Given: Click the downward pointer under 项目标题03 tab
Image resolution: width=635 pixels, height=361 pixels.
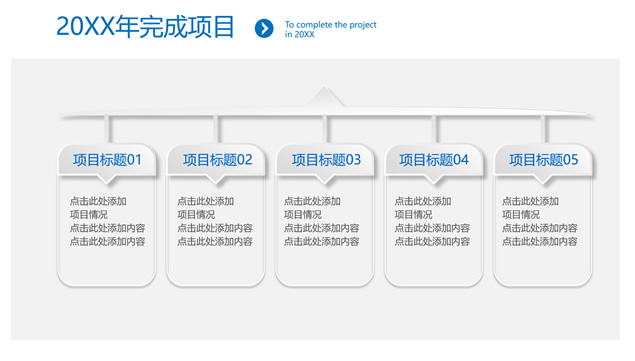Looking at the screenshot, I should pos(325,180).
